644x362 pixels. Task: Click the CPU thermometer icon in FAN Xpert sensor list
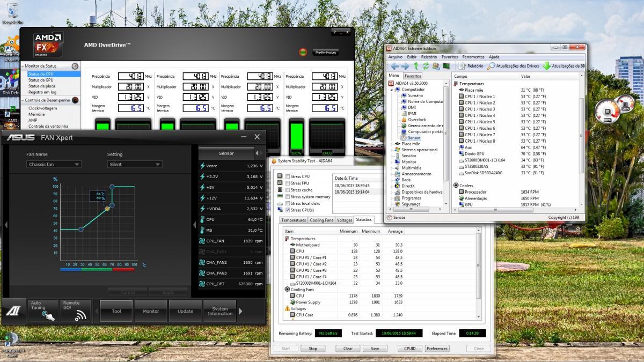click(x=202, y=219)
